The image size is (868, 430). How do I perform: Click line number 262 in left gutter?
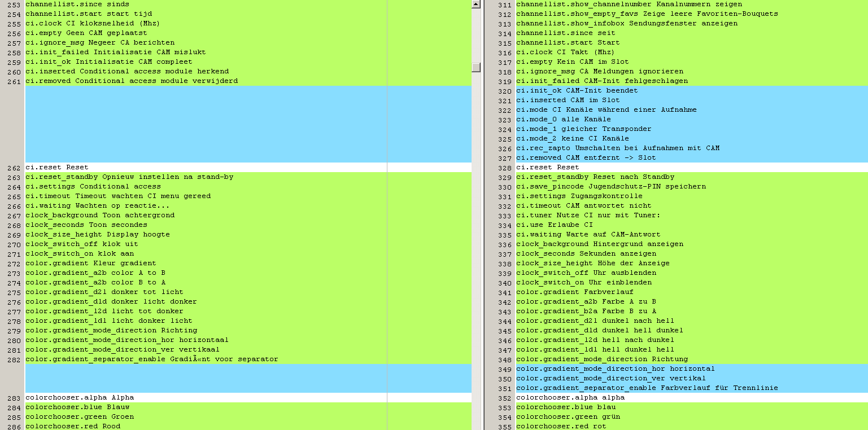(15, 168)
